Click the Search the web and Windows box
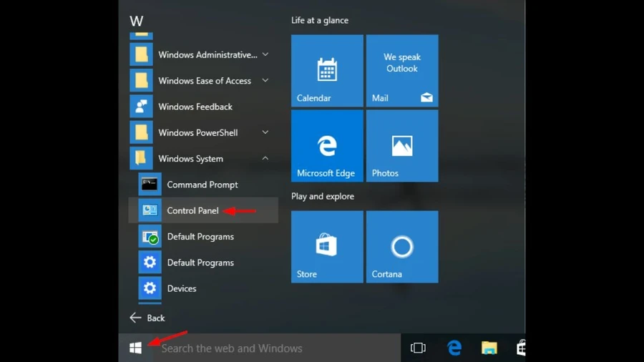The height and width of the screenshot is (362, 644). [277, 348]
